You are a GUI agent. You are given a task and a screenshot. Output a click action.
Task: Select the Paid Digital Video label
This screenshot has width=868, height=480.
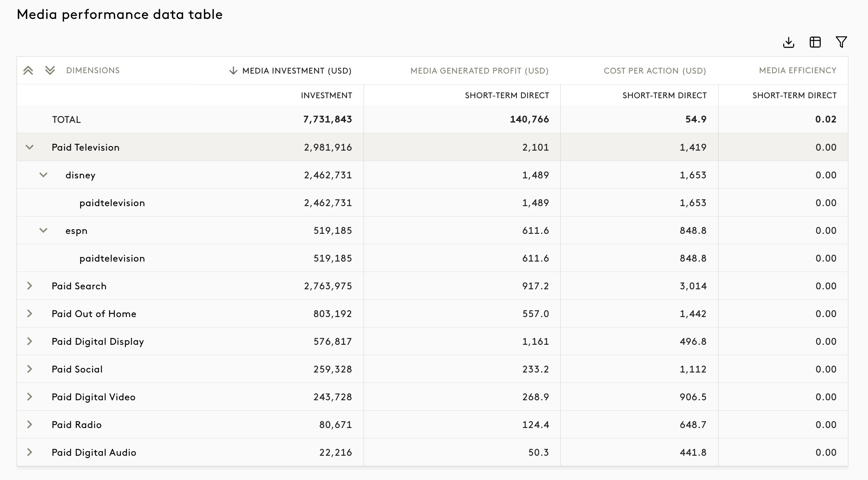(x=94, y=397)
